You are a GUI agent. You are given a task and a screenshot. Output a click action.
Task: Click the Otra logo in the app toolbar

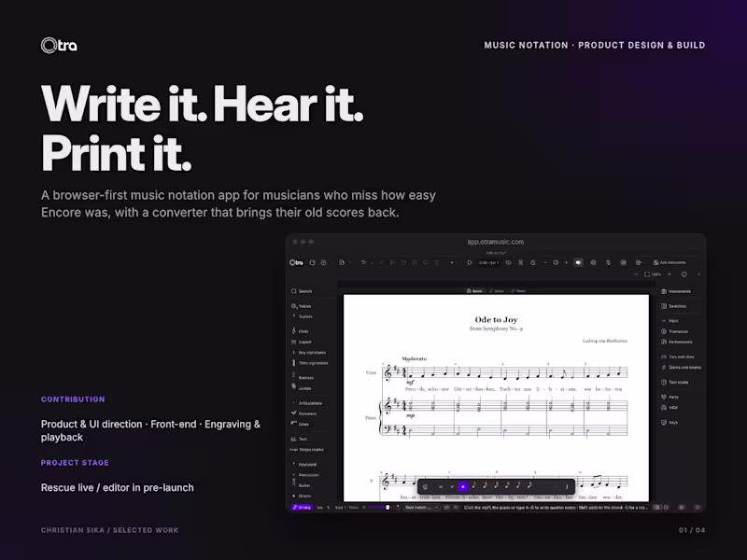296,262
